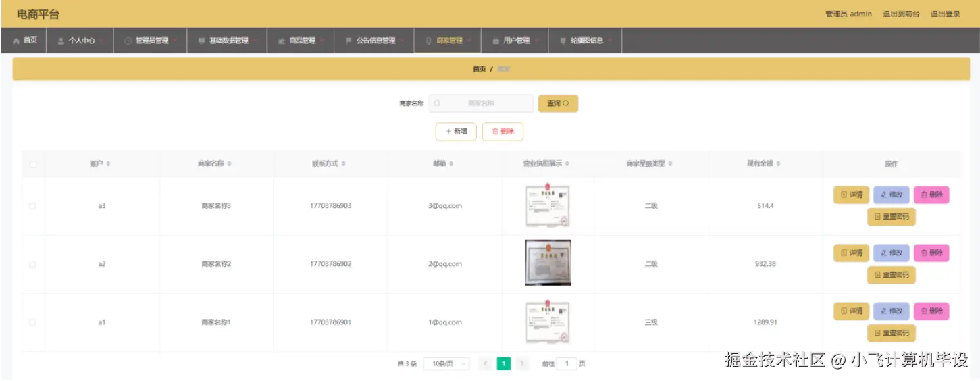The image size is (980, 381).
Task: Open business license thumbnail for a2
Action: (548, 263)
